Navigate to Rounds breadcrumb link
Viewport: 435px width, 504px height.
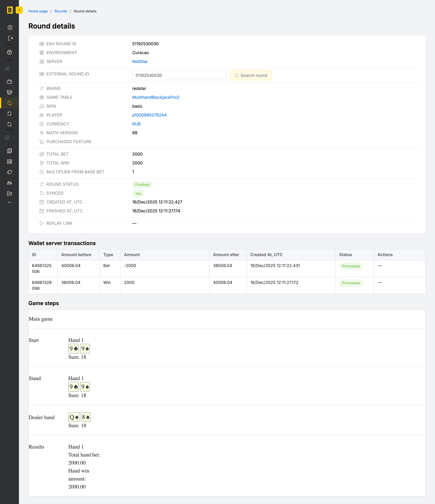point(61,11)
